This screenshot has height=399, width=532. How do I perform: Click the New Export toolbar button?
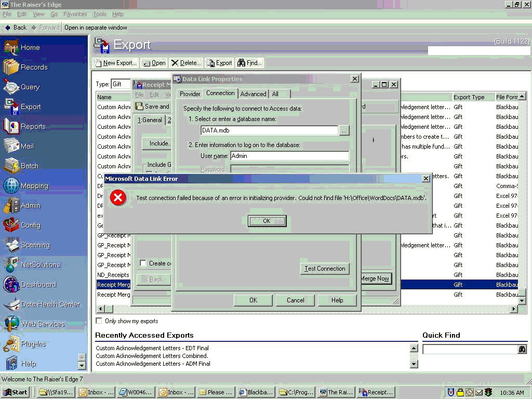click(116, 63)
